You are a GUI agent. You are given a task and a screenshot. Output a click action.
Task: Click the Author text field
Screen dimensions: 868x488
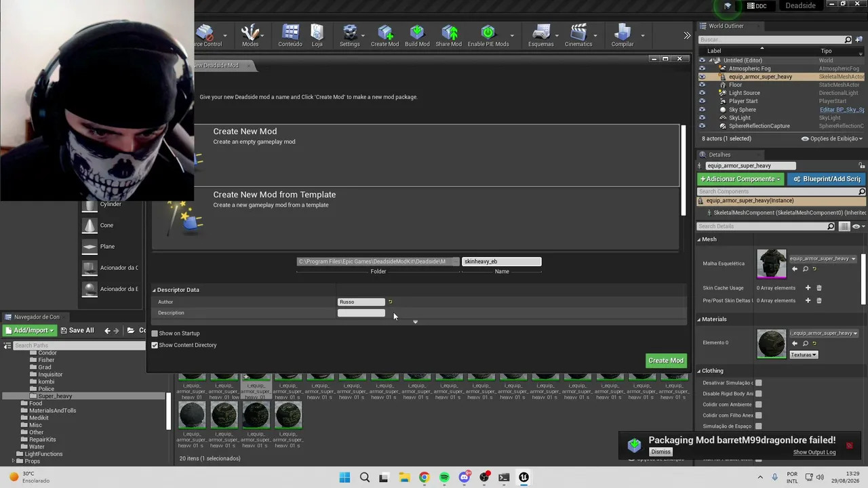click(x=361, y=302)
